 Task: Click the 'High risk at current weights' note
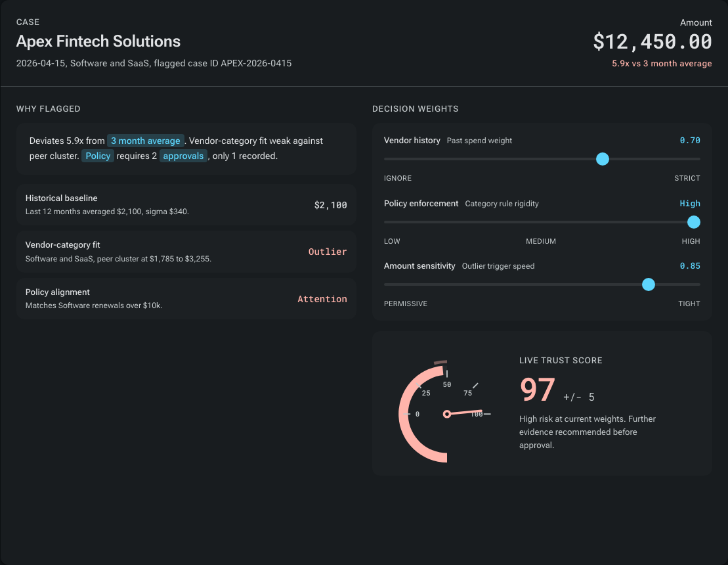coord(588,432)
